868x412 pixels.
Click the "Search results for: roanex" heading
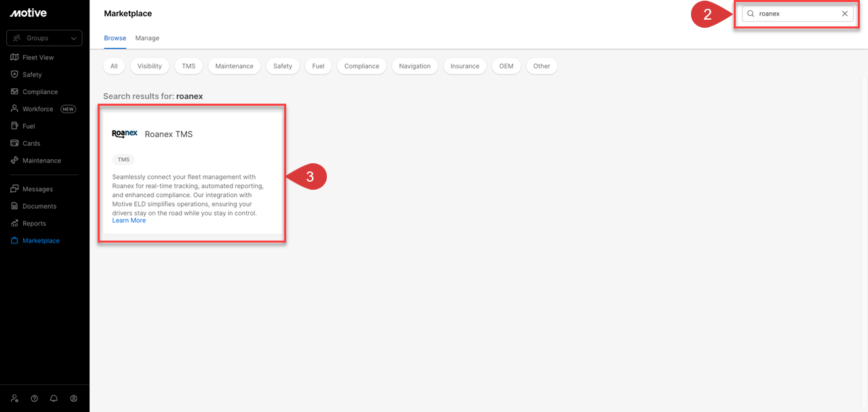(x=153, y=96)
